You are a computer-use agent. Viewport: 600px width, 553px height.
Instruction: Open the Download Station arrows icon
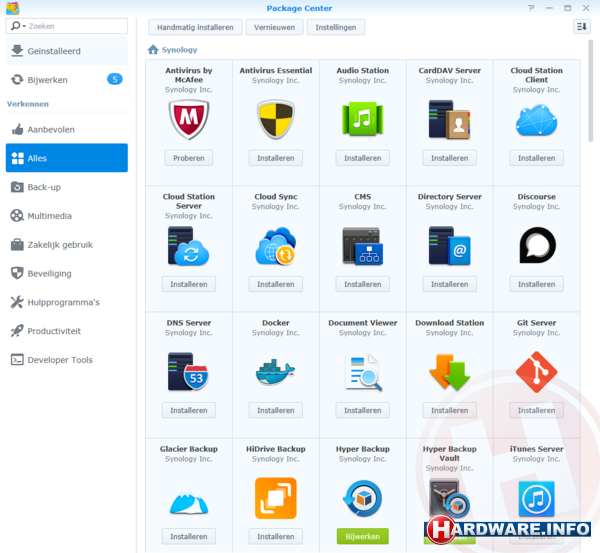[449, 372]
